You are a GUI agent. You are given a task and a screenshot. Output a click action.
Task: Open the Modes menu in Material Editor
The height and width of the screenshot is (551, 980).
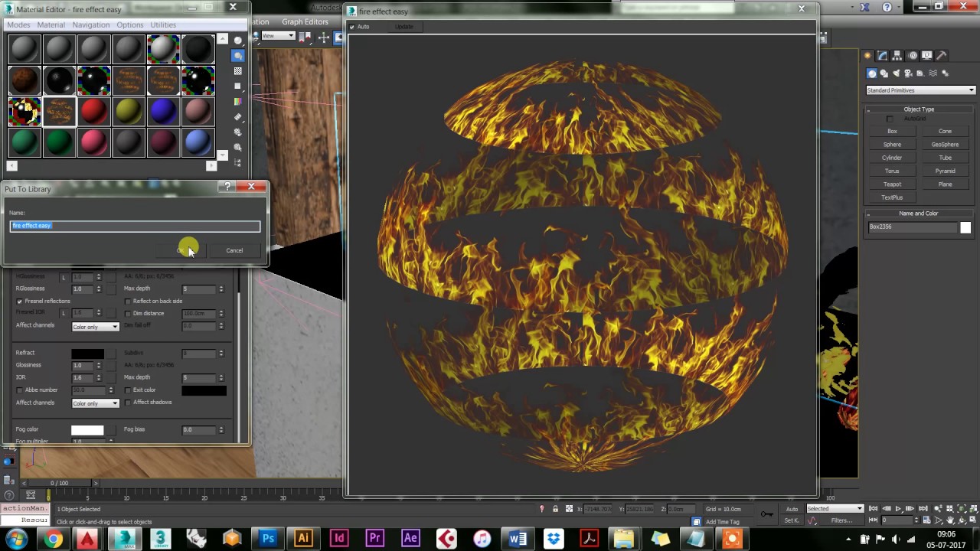(x=18, y=24)
